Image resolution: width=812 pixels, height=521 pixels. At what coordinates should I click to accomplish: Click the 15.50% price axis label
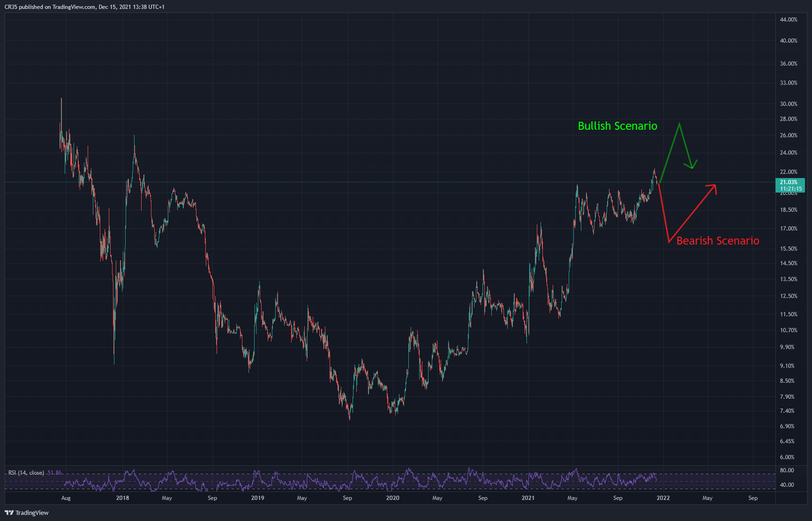[x=789, y=249]
